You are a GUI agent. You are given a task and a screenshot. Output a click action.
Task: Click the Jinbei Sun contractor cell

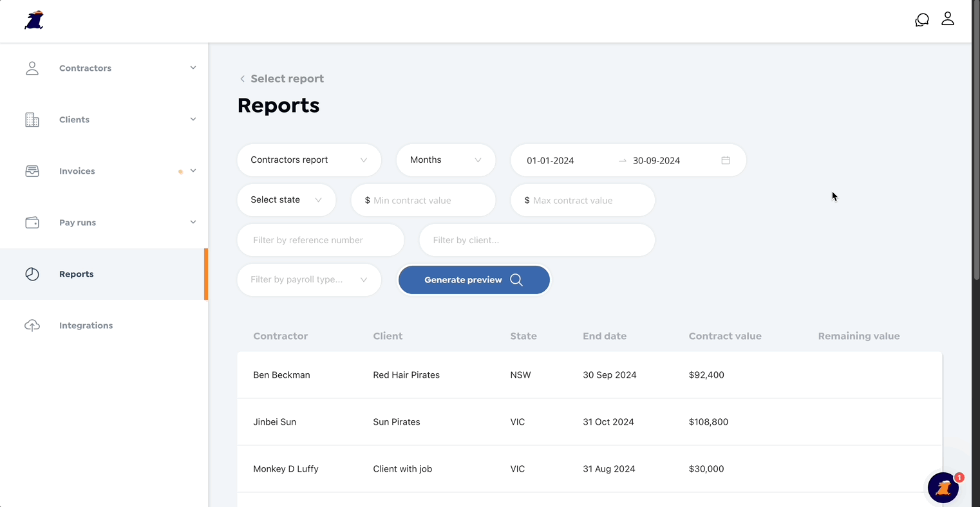pyautogui.click(x=275, y=422)
